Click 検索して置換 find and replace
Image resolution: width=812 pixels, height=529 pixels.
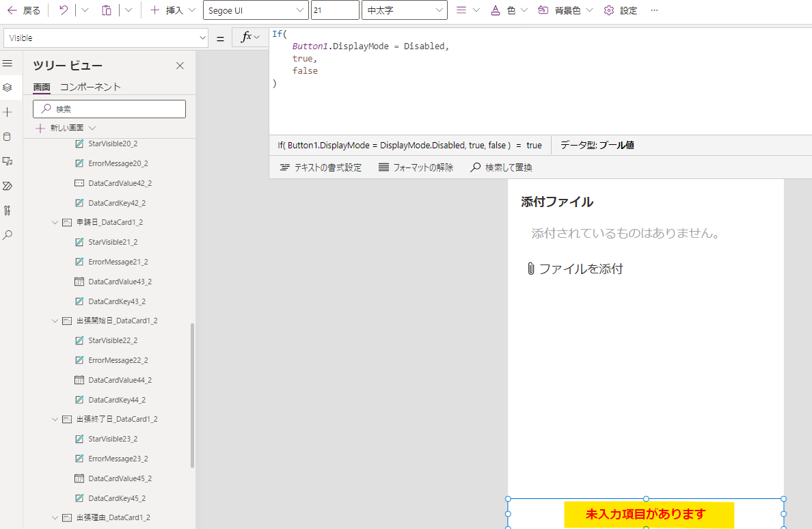tap(501, 167)
